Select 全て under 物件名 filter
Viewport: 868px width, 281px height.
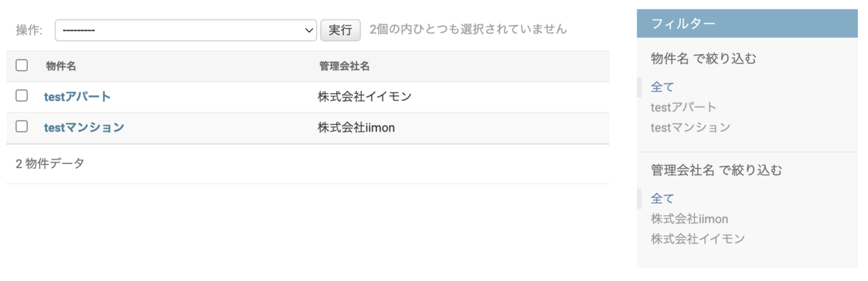pyautogui.click(x=663, y=87)
